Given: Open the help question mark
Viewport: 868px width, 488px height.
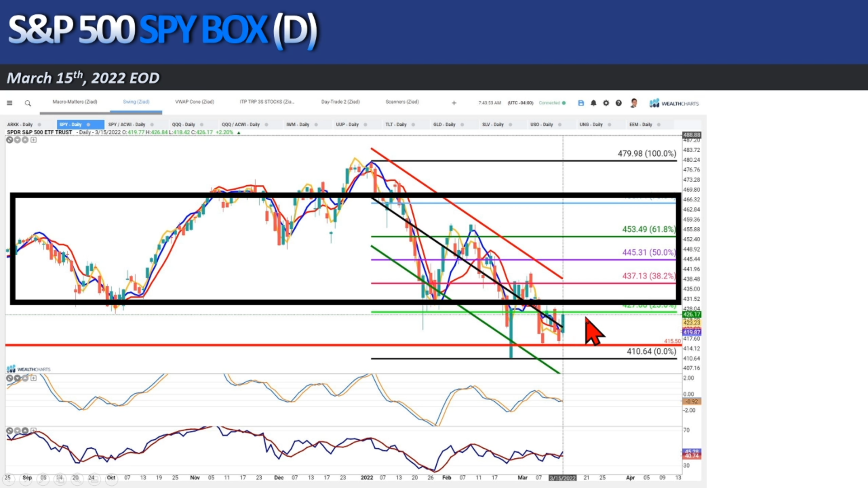Looking at the screenshot, I should [x=618, y=103].
